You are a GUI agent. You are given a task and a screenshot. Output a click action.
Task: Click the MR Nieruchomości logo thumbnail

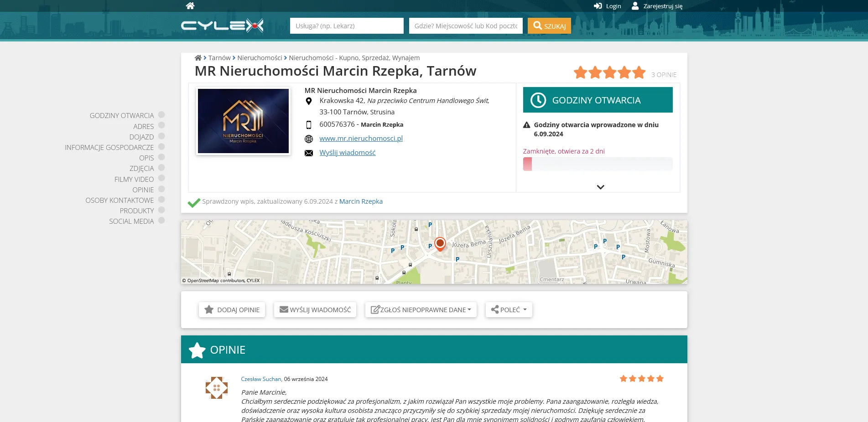(x=243, y=121)
